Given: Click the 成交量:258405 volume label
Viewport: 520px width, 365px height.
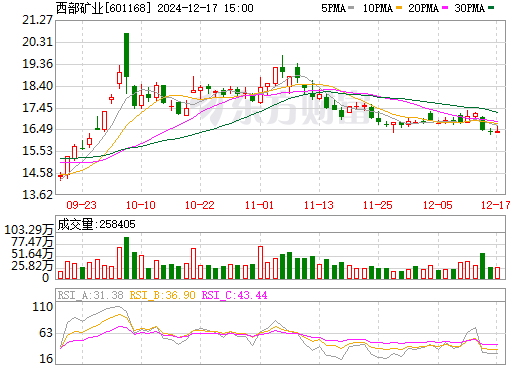Looking at the screenshot, I should (96, 224).
